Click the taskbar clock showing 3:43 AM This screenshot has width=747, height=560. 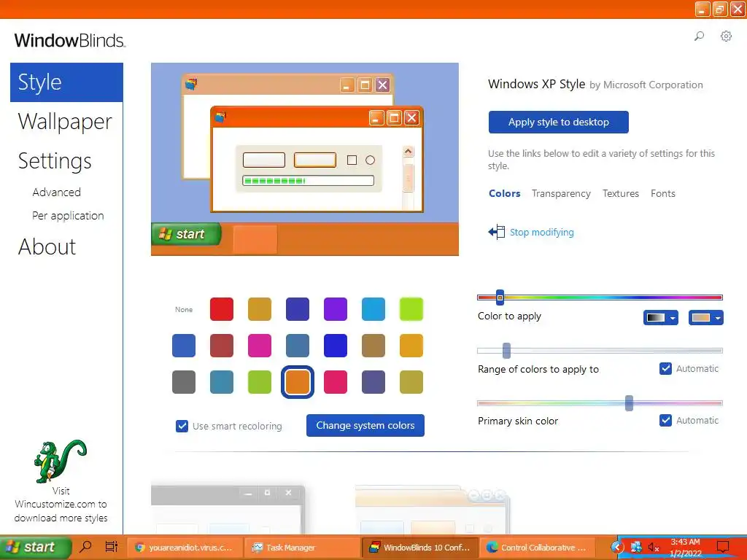tap(686, 548)
